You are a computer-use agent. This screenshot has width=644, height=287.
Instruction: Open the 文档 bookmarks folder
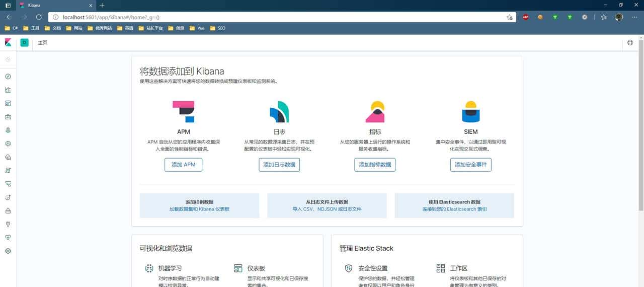click(53, 28)
